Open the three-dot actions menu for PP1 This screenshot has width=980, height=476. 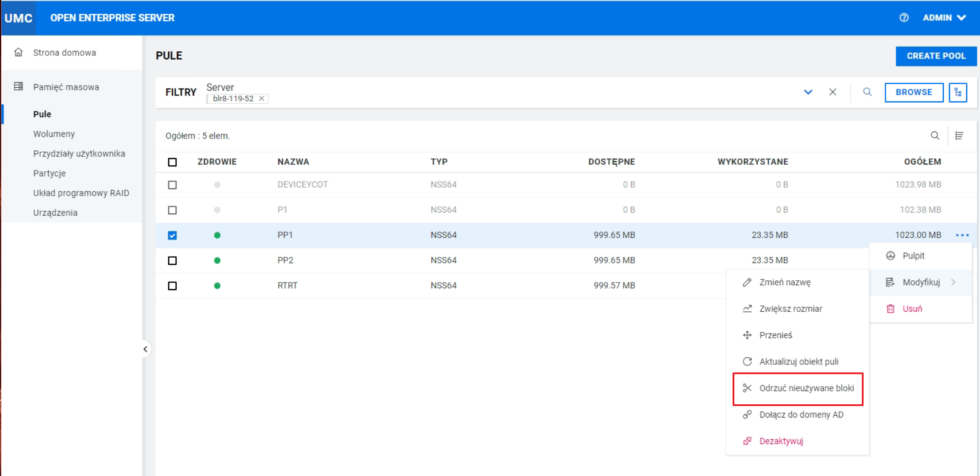962,235
